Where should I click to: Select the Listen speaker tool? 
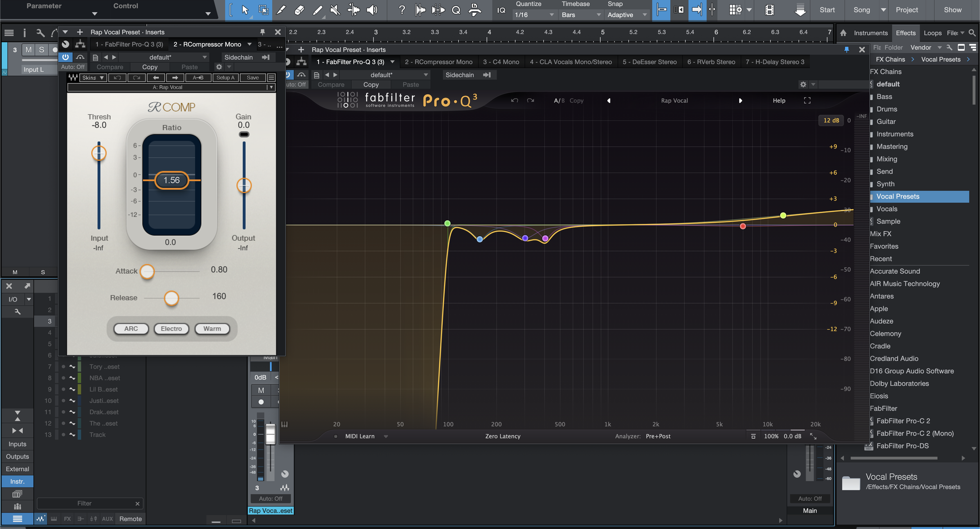tap(372, 10)
